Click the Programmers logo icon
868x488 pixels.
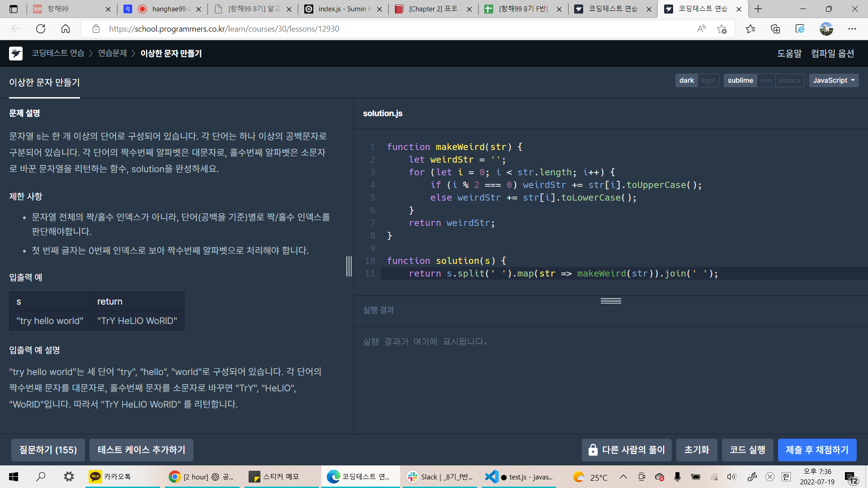click(x=16, y=53)
